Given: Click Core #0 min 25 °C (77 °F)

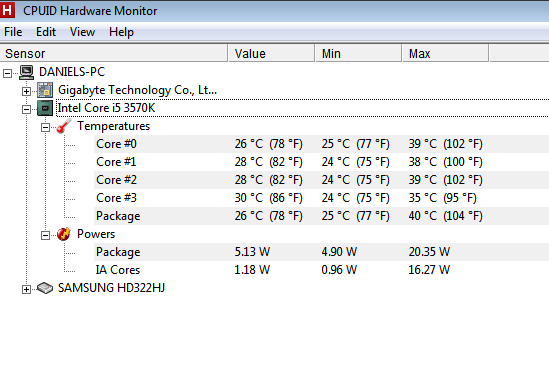Looking at the screenshot, I should point(355,144).
